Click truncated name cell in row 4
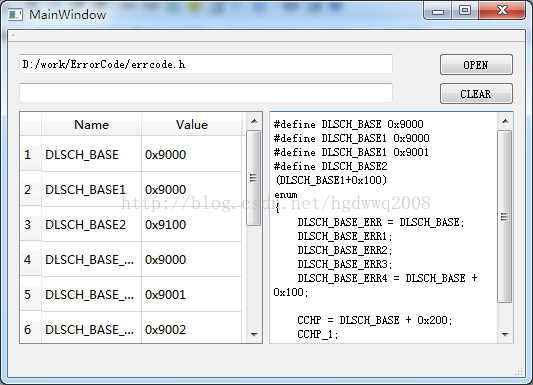Screen dimensions: 533x385 (91, 260)
